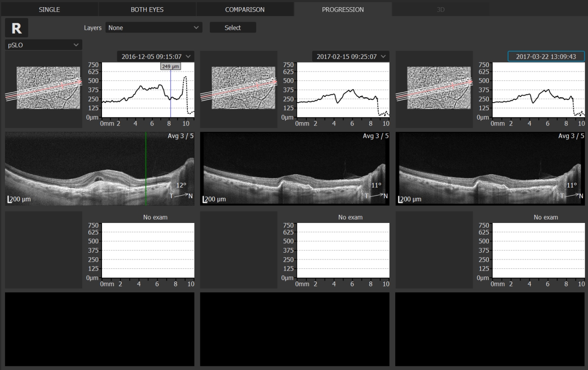Viewport: 588px width, 370px height.
Task: Click the No exam label in the right lower panel
Action: coord(546,217)
